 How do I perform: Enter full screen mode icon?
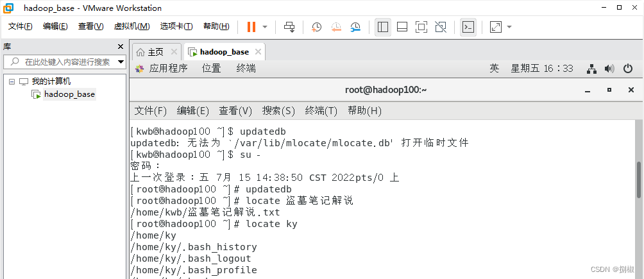[421, 27]
